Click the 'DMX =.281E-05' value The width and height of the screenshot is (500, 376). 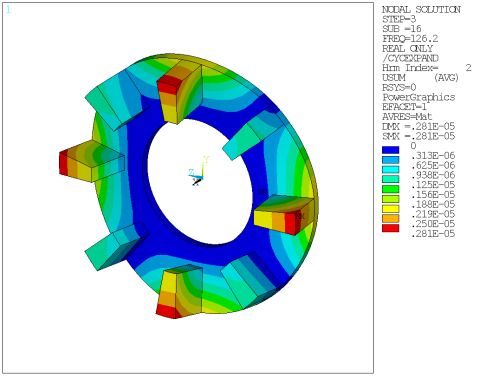[x=419, y=127]
